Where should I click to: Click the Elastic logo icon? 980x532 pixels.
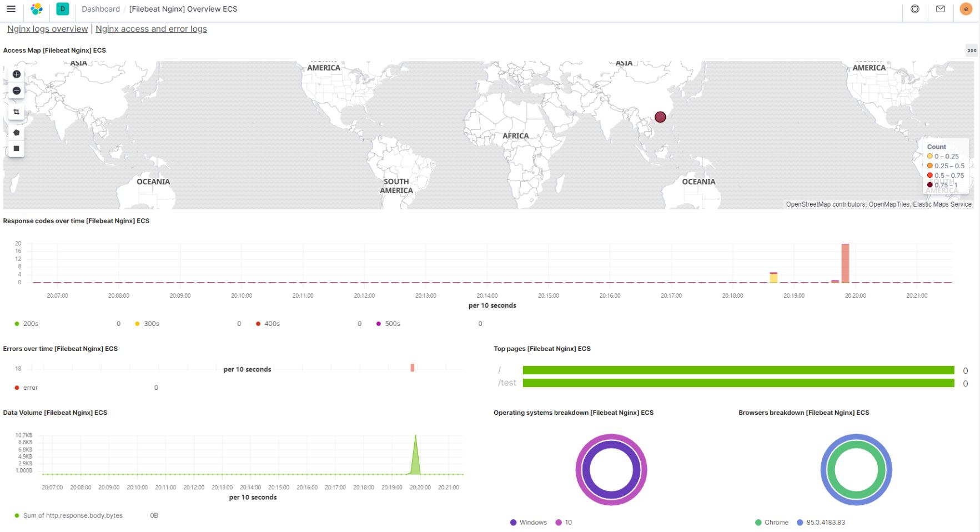click(37, 9)
